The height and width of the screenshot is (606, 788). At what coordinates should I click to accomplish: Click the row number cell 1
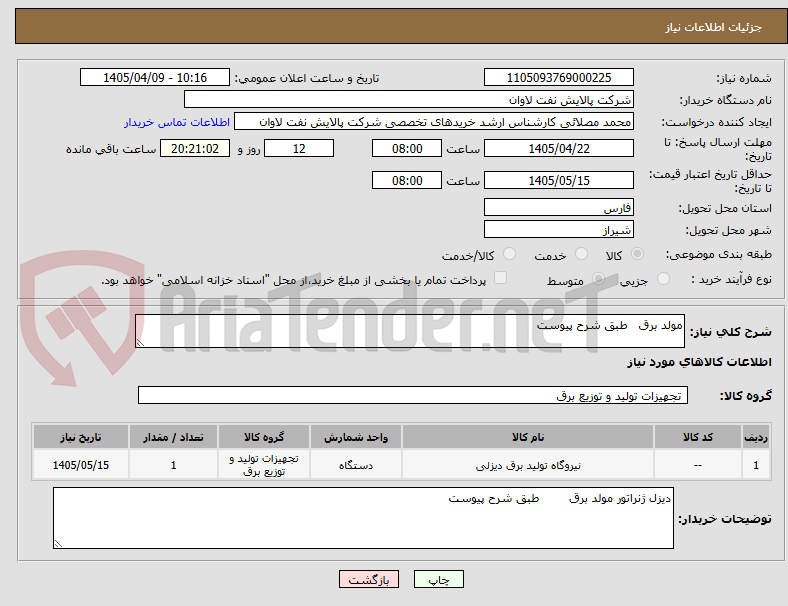click(x=755, y=465)
